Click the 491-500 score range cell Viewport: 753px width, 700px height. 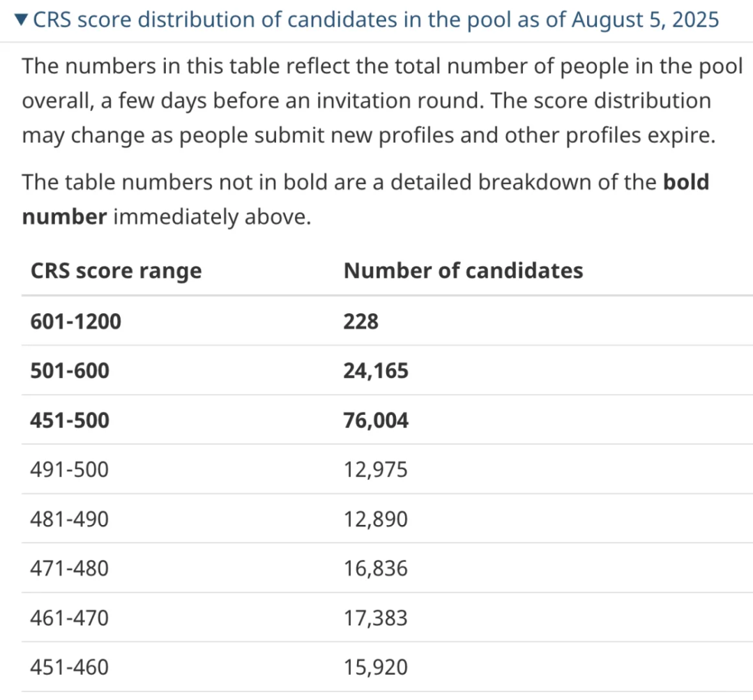(x=69, y=469)
